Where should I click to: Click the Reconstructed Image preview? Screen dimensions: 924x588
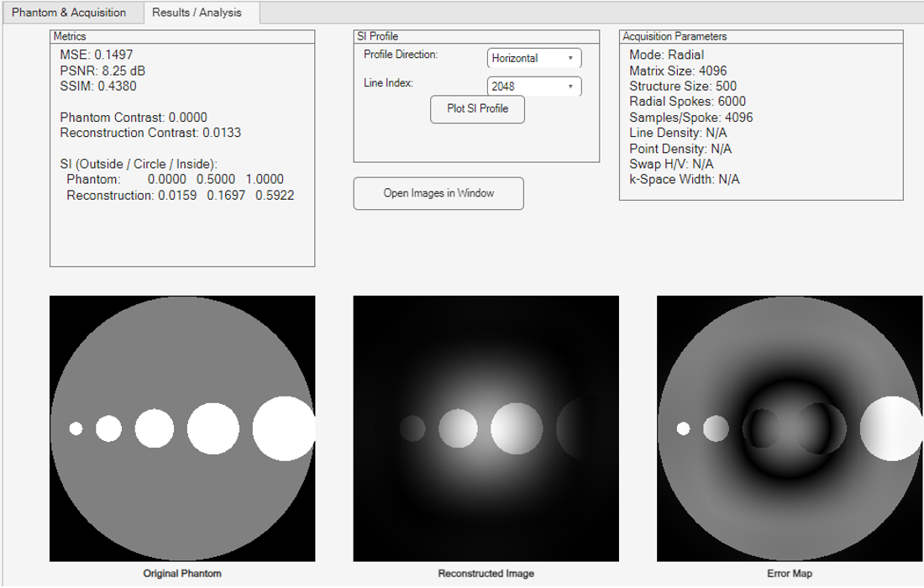pos(486,428)
